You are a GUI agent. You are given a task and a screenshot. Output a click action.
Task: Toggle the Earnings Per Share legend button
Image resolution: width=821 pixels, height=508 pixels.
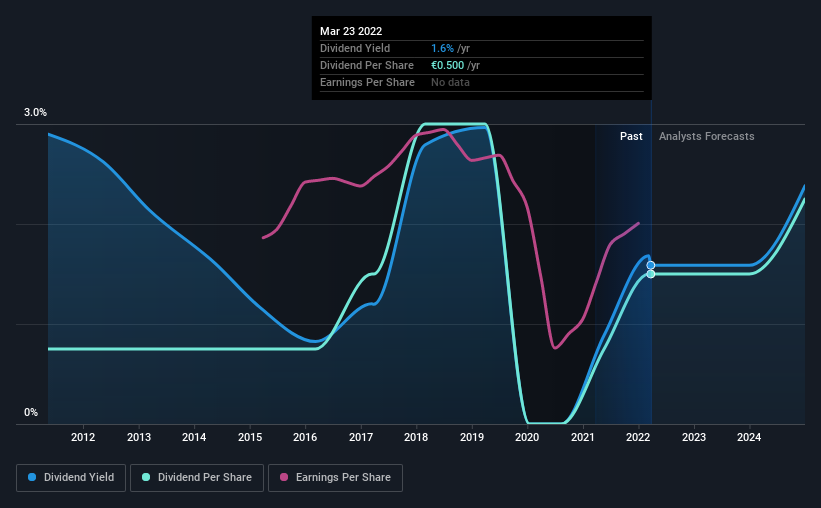[335, 478]
